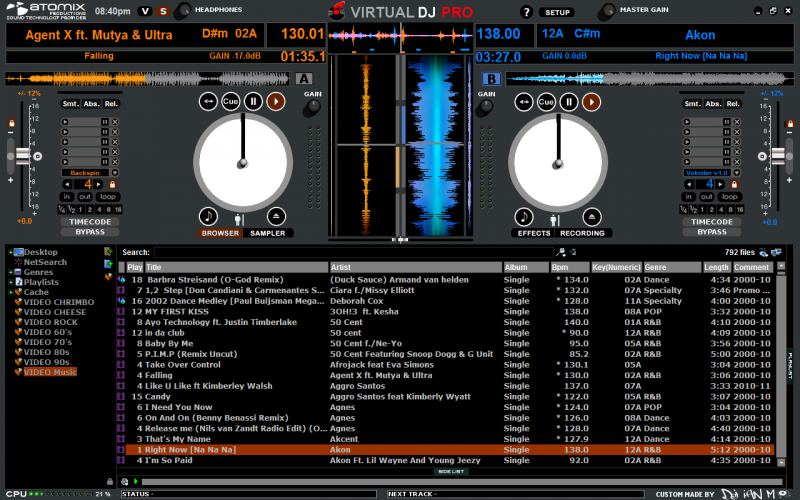The height and width of the screenshot is (500, 800).
Task: Toggle the pitch lock icon on deck A
Action: (11, 123)
